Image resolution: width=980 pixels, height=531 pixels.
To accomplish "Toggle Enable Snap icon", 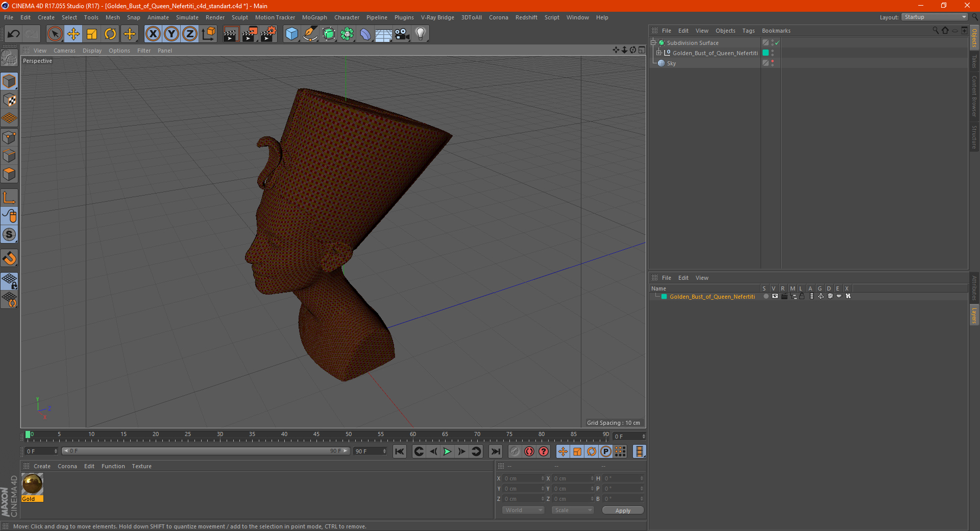I will tap(9, 235).
